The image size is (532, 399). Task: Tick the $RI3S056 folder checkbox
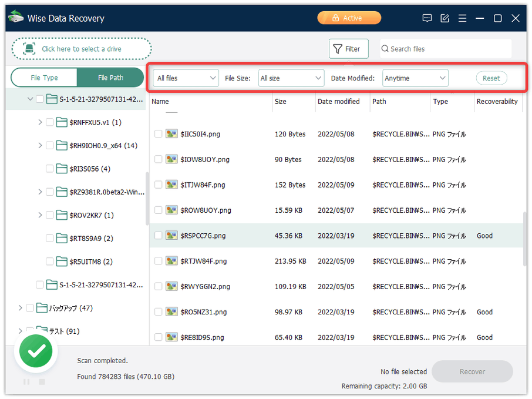point(49,169)
